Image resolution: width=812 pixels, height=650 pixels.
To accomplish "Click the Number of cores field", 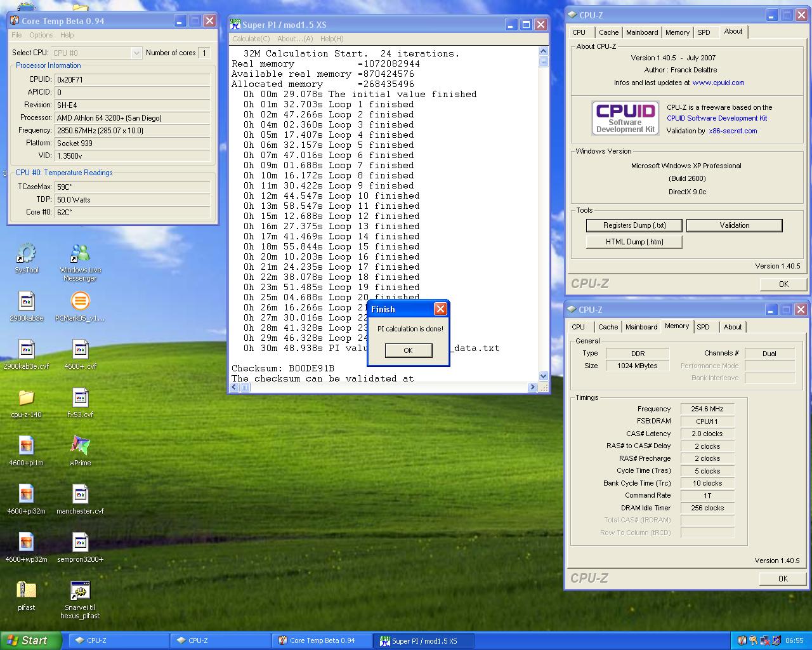I will click(x=204, y=53).
